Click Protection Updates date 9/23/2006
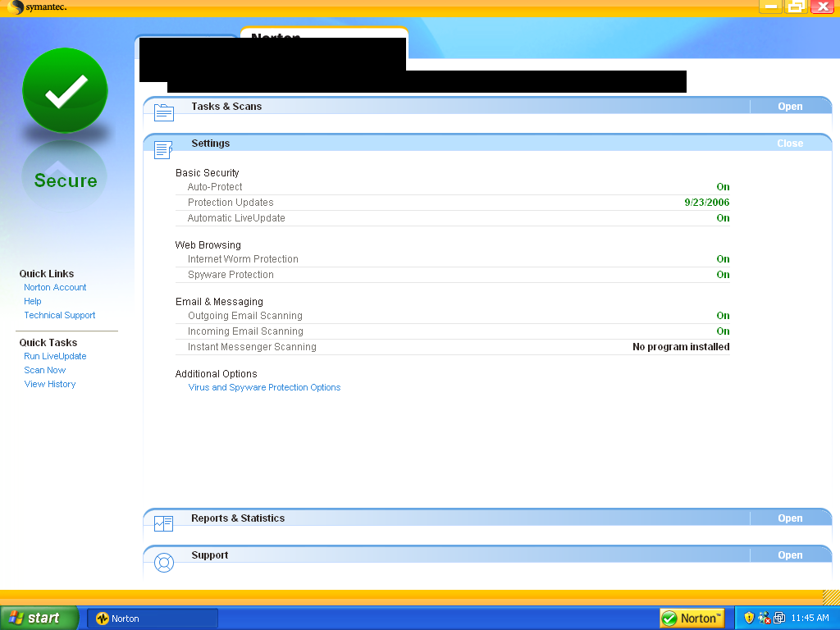 click(706, 203)
